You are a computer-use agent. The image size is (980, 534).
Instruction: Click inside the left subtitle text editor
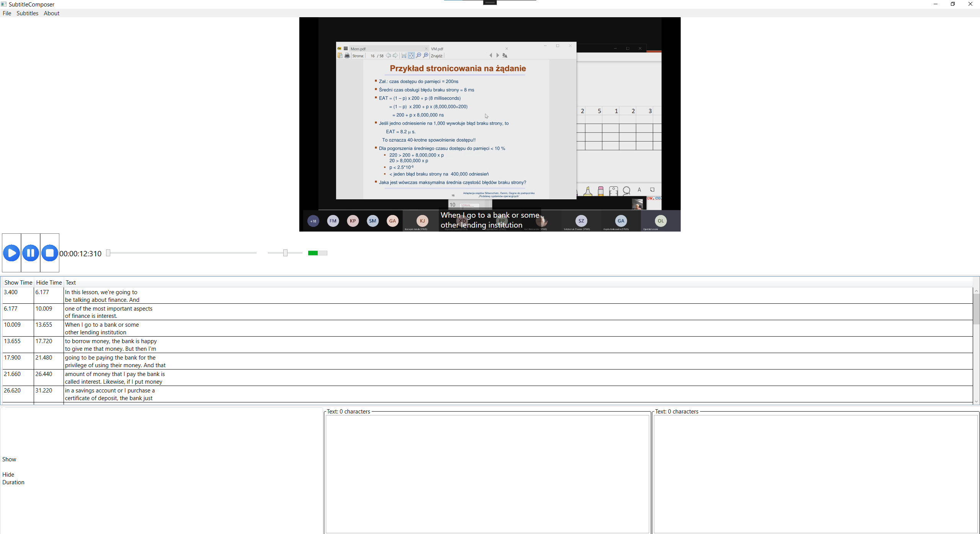coord(486,471)
